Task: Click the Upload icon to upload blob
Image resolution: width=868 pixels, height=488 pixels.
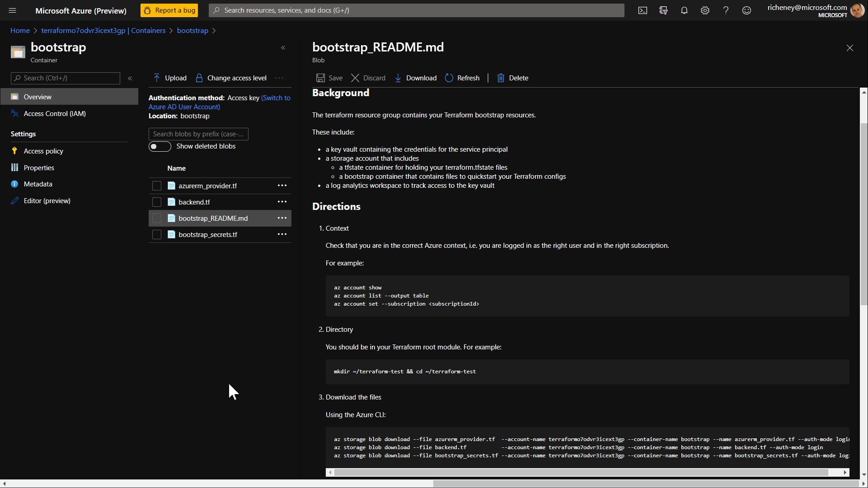Action: click(156, 78)
